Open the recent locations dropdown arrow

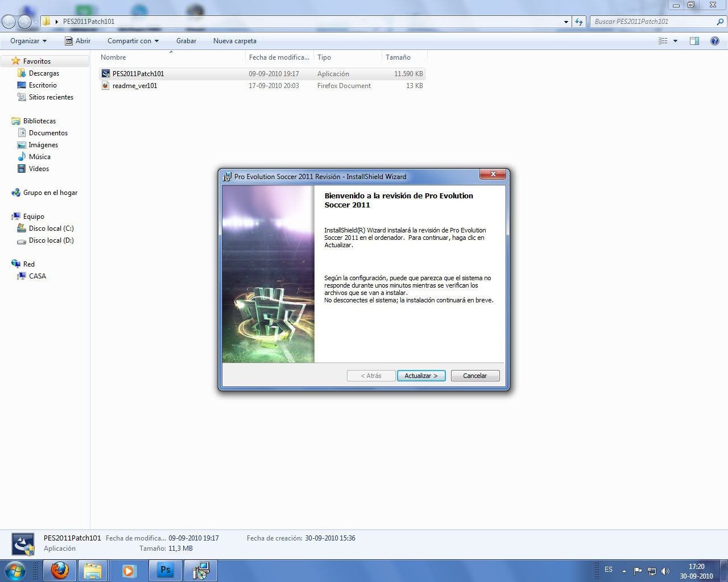coord(36,22)
